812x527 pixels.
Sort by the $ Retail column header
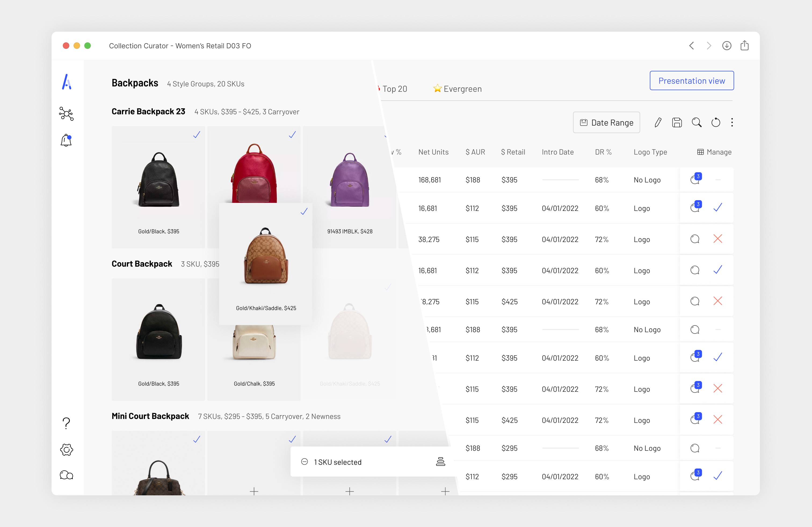pyautogui.click(x=513, y=152)
